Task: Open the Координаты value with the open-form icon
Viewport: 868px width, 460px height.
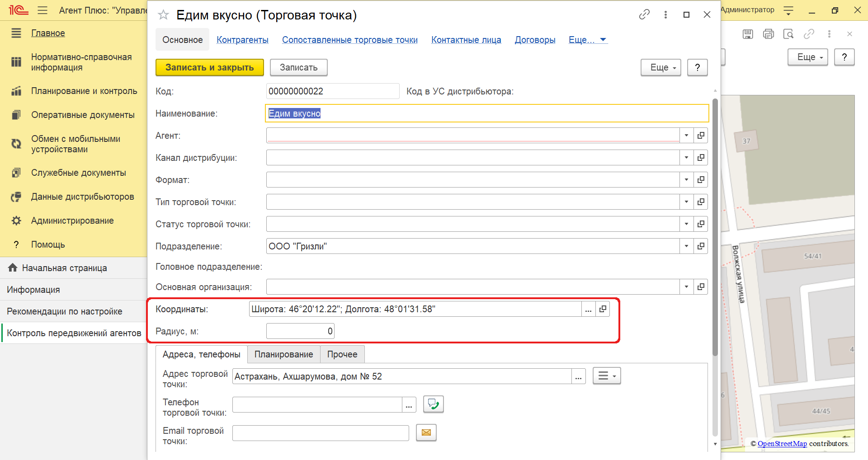Action: click(603, 309)
